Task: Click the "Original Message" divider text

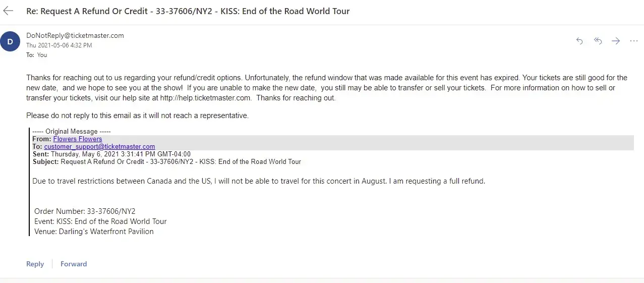Action: (x=72, y=132)
